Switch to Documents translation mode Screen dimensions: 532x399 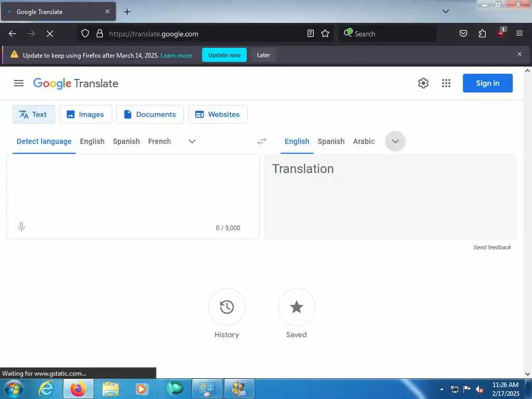click(150, 114)
